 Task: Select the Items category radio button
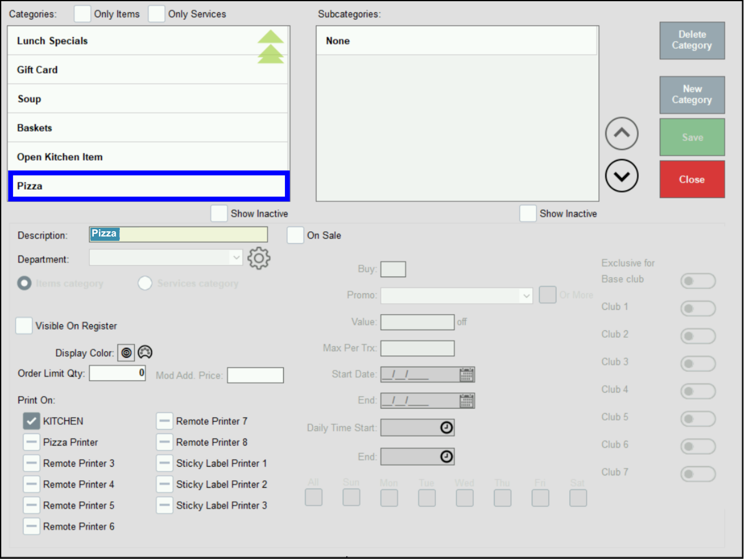24,283
